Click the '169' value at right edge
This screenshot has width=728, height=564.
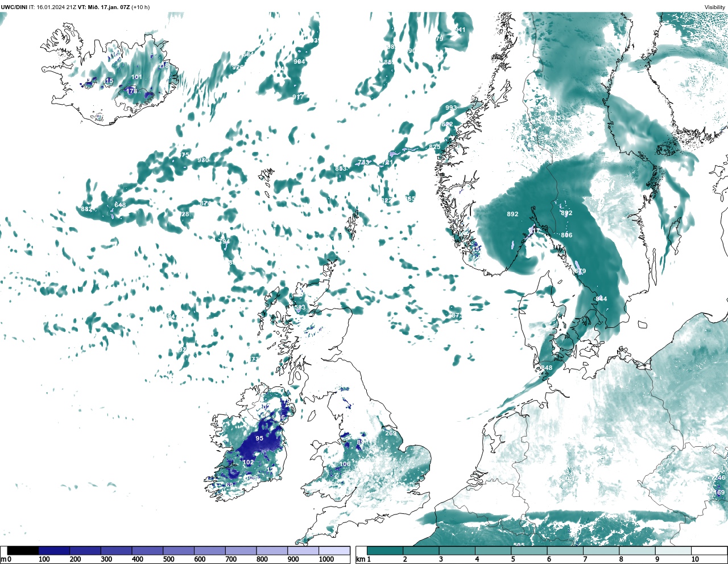click(x=719, y=492)
